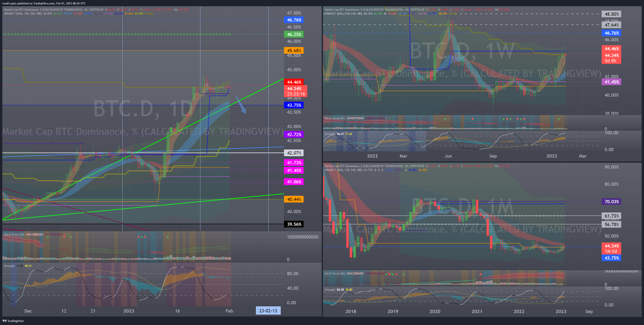The height and width of the screenshot is (325, 644).
Task: Click the Sep label on 1W time axis
Action: 493,156
